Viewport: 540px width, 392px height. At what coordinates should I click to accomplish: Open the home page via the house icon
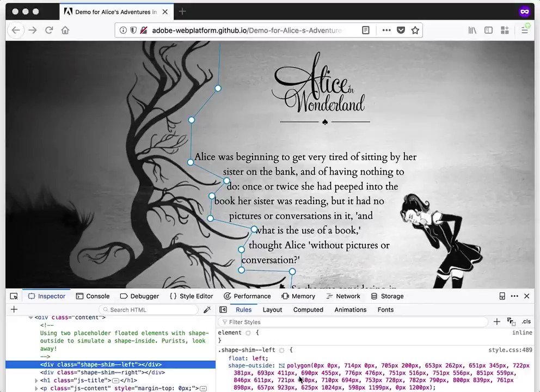coord(65,30)
